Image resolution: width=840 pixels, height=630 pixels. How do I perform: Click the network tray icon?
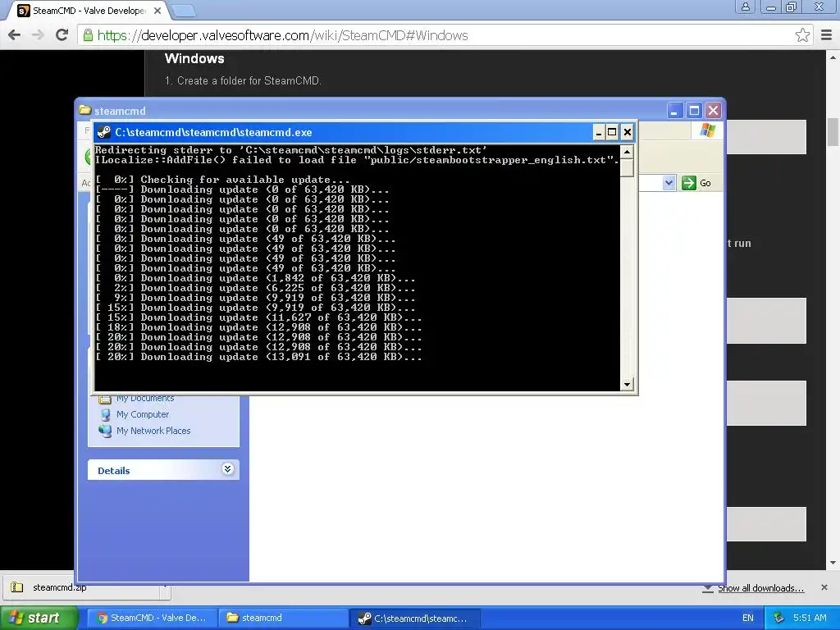(778, 618)
